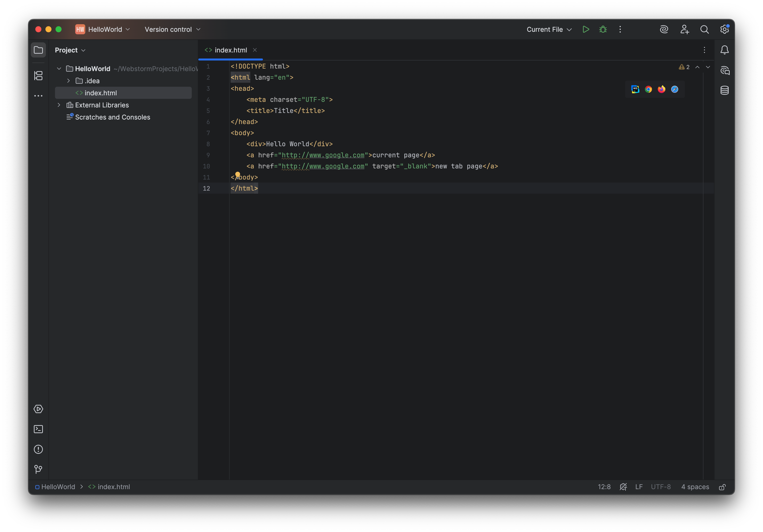Open the Current File run configuration dropdown

549,29
